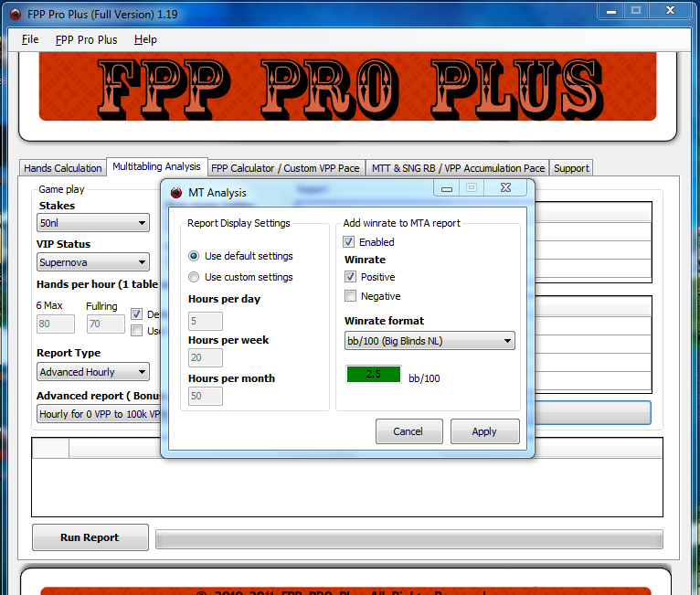
Task: Click Cancel in MT Analysis dialog
Action: click(408, 431)
